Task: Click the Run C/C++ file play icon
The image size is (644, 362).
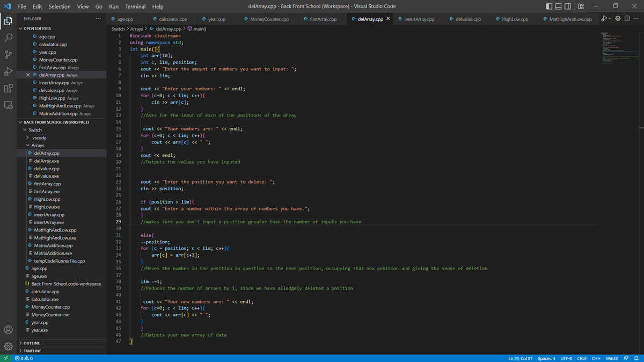Action: (x=604, y=19)
